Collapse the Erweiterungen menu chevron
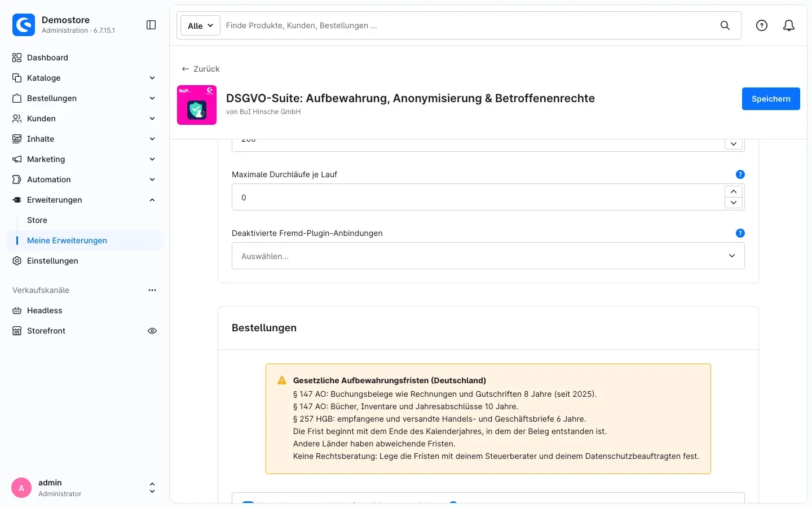The width and height of the screenshot is (812, 508). (x=152, y=200)
